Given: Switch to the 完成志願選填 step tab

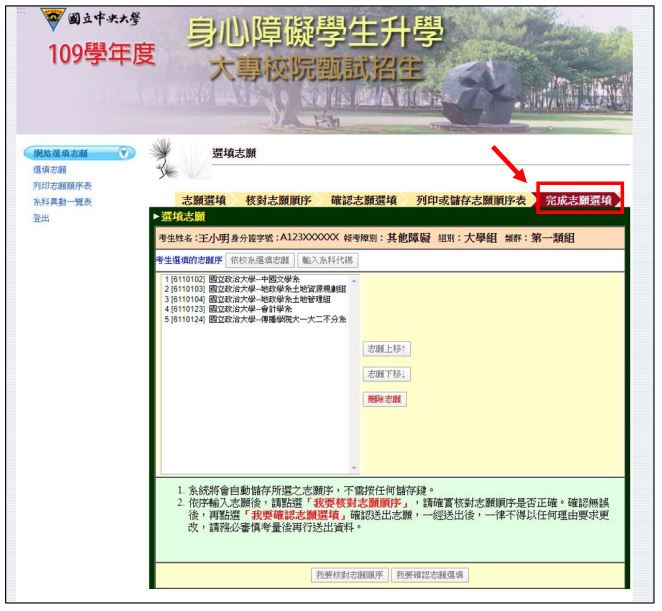Looking at the screenshot, I should point(579,200).
